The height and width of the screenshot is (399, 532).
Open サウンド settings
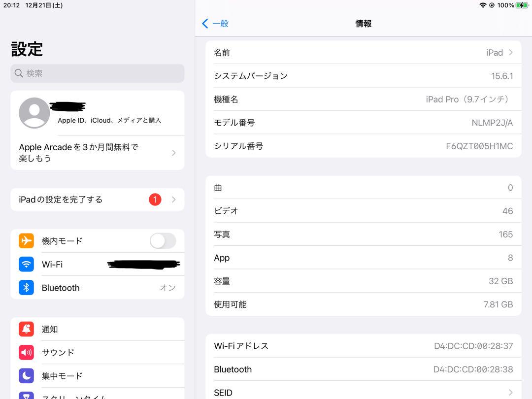(x=98, y=353)
